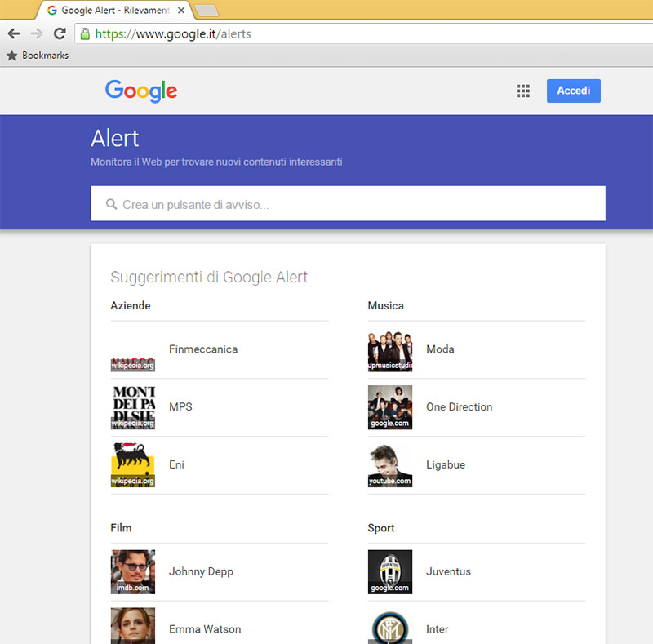Click the Finmeccanica thumbnail image

click(133, 349)
